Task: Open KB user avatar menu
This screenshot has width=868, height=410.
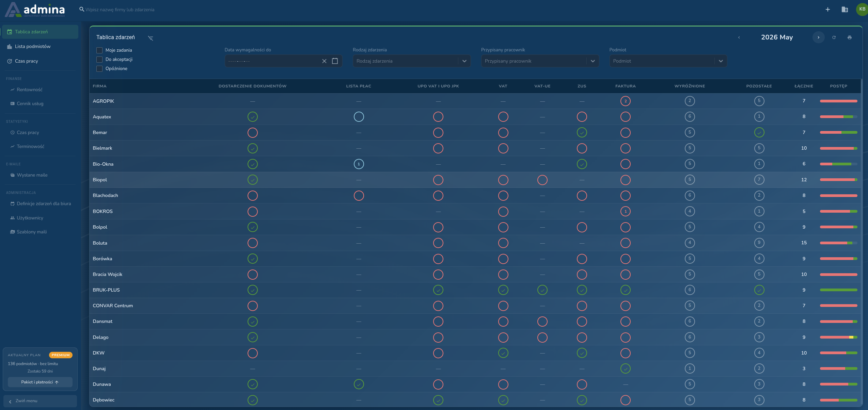Action: coord(862,9)
